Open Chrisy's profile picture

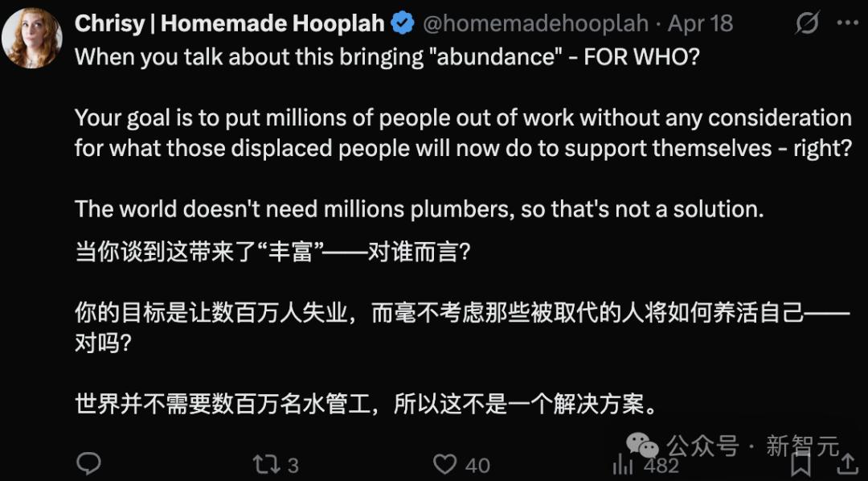(31, 38)
